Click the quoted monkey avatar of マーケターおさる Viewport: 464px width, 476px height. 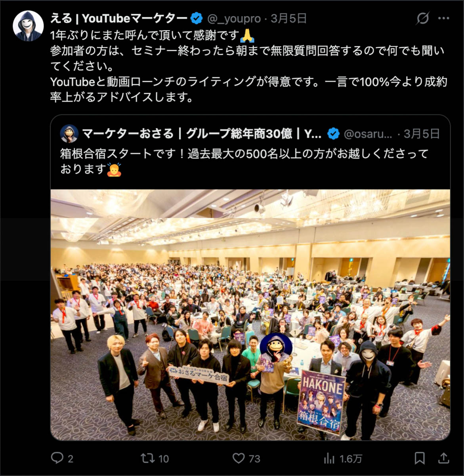click(x=69, y=134)
